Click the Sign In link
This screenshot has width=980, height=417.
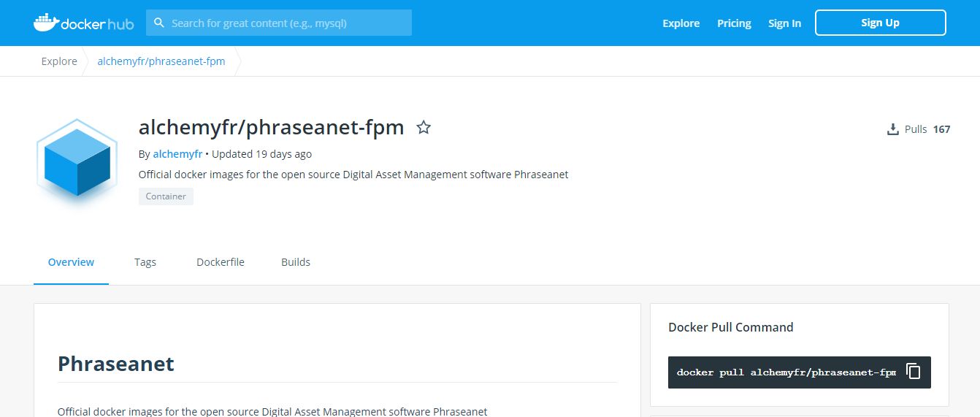(784, 23)
